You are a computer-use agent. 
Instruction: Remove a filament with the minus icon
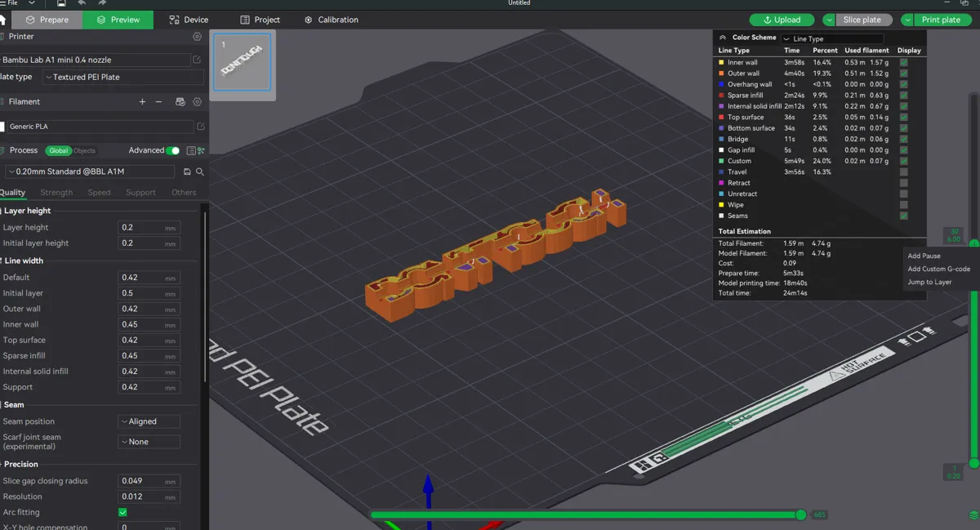pyautogui.click(x=158, y=102)
